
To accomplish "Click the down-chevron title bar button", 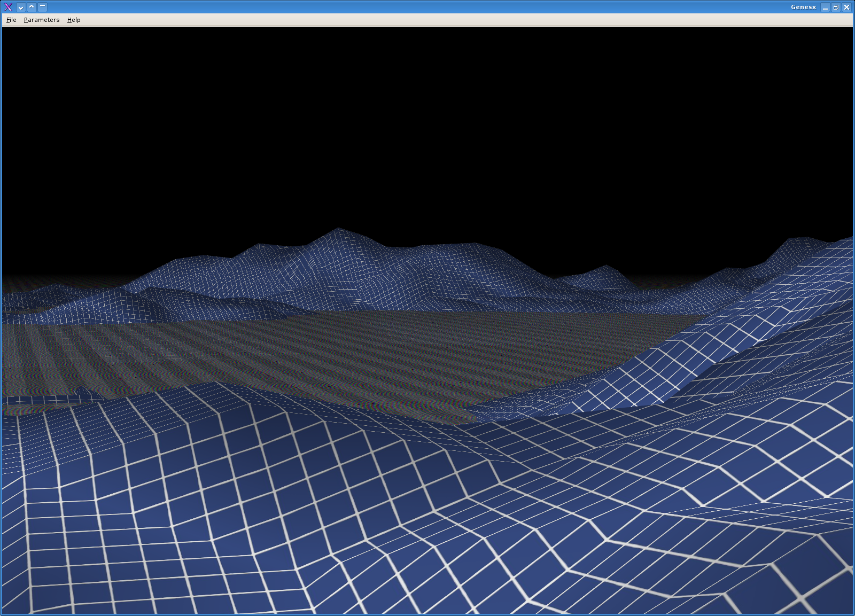I will 21,7.
